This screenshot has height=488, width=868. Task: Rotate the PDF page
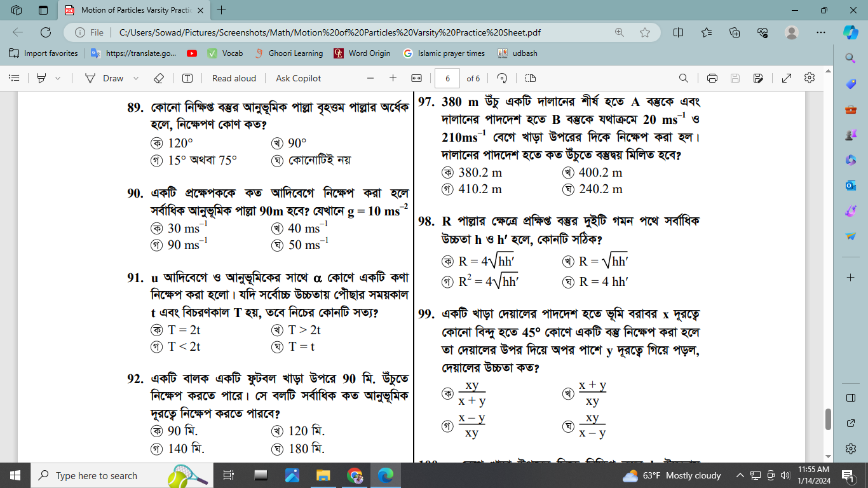[x=502, y=78]
